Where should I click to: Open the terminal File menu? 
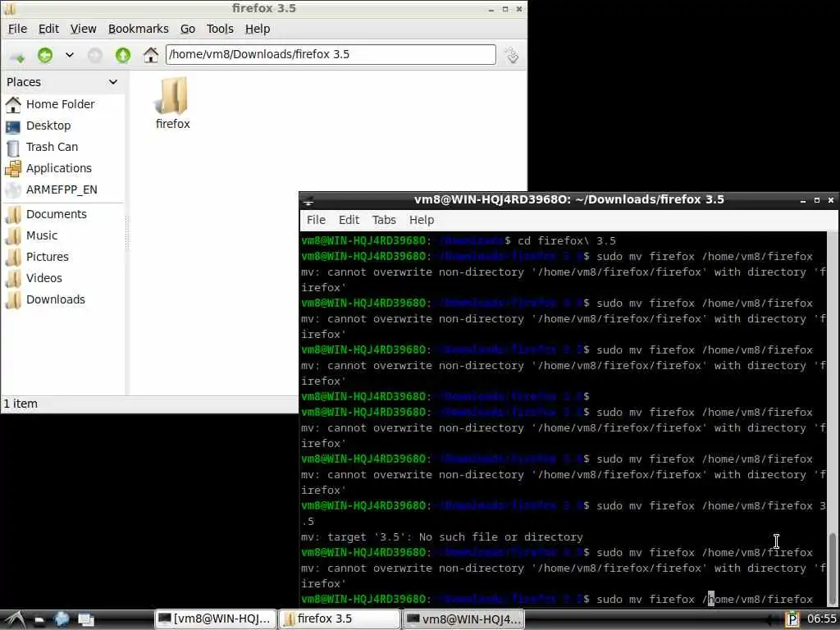point(316,220)
